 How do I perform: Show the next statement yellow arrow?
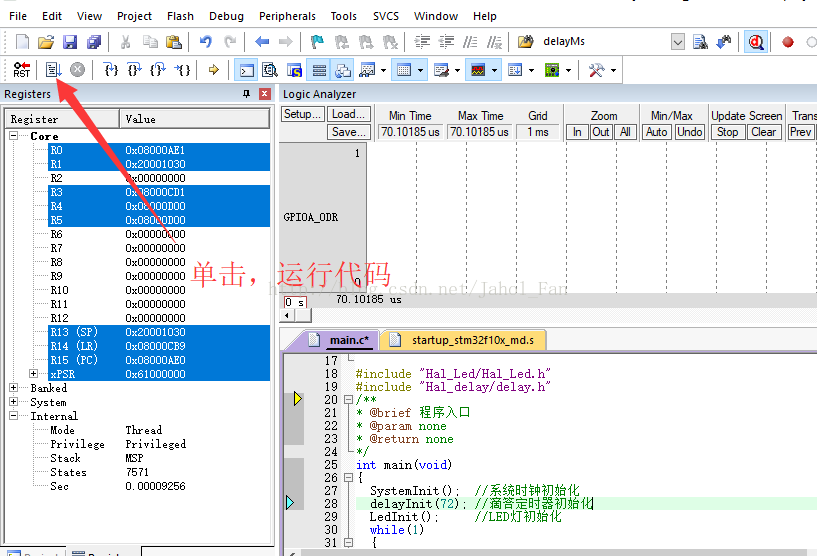[214, 69]
